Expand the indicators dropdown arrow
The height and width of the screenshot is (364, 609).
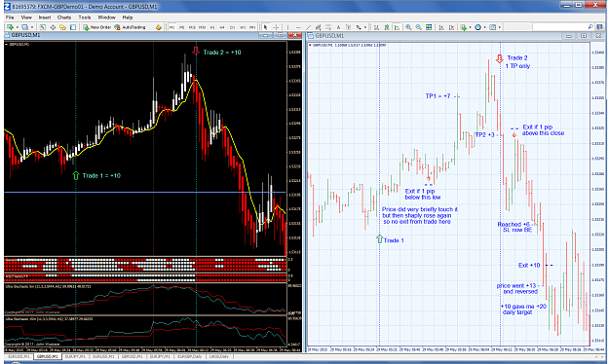pyautogui.click(x=470, y=27)
